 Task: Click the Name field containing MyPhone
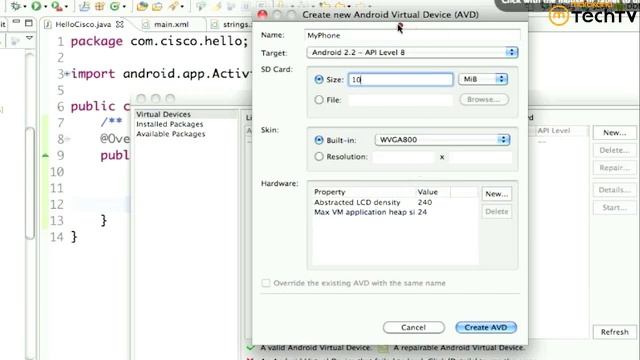coord(412,36)
